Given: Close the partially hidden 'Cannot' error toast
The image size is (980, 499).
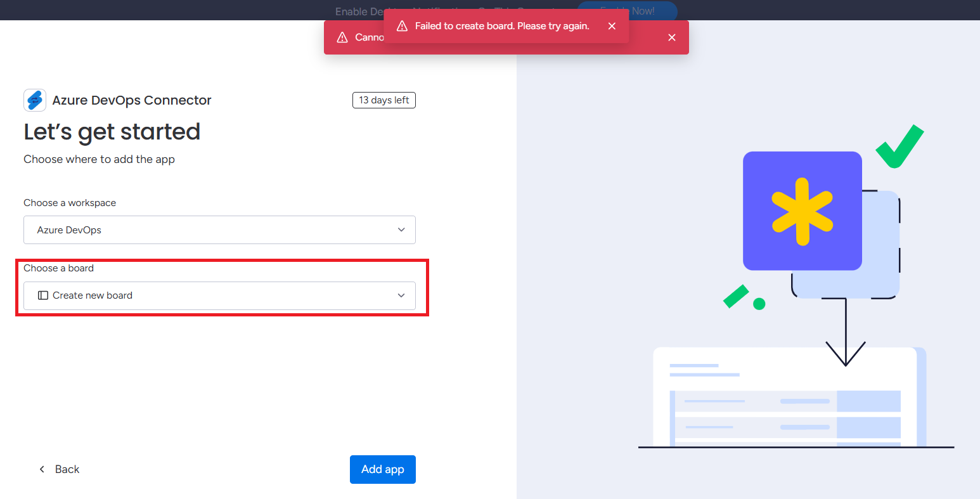Looking at the screenshot, I should [672, 37].
